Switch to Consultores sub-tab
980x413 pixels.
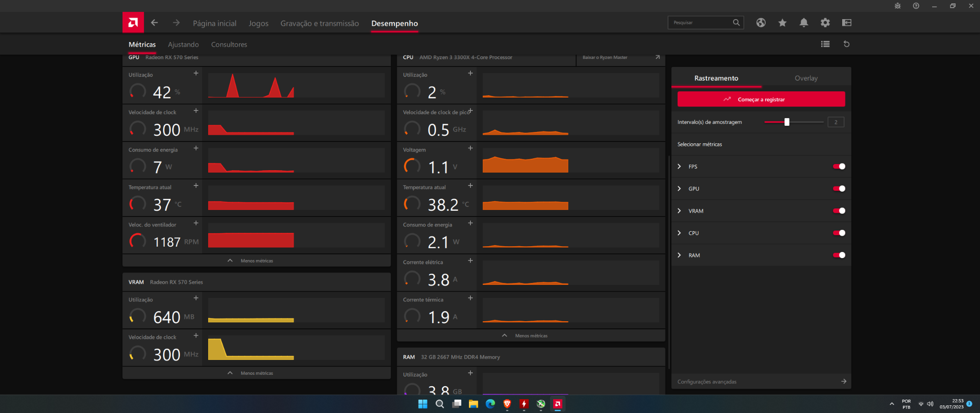click(229, 44)
